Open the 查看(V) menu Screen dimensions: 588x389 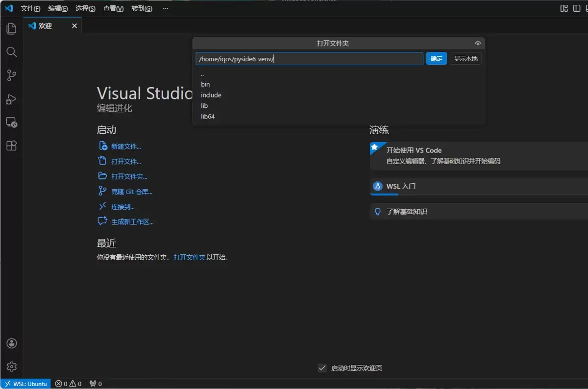(x=113, y=8)
